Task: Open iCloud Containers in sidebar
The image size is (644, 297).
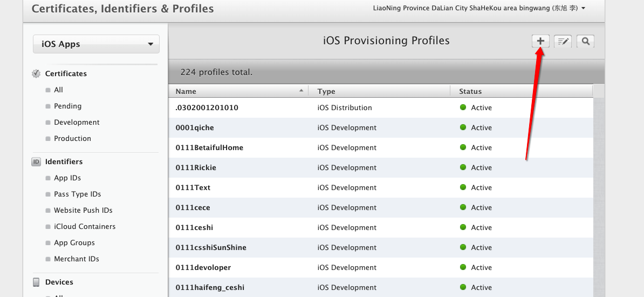Action: coord(85,227)
